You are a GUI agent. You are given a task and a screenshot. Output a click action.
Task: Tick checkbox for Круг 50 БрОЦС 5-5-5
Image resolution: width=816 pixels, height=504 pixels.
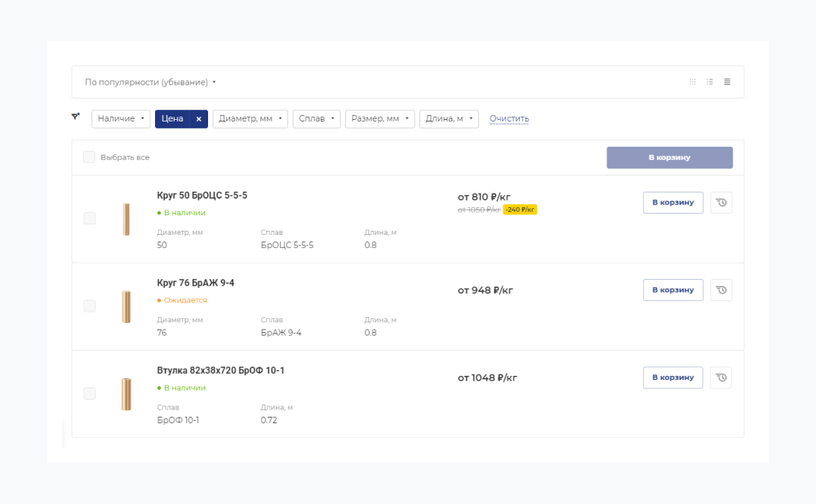tap(90, 219)
